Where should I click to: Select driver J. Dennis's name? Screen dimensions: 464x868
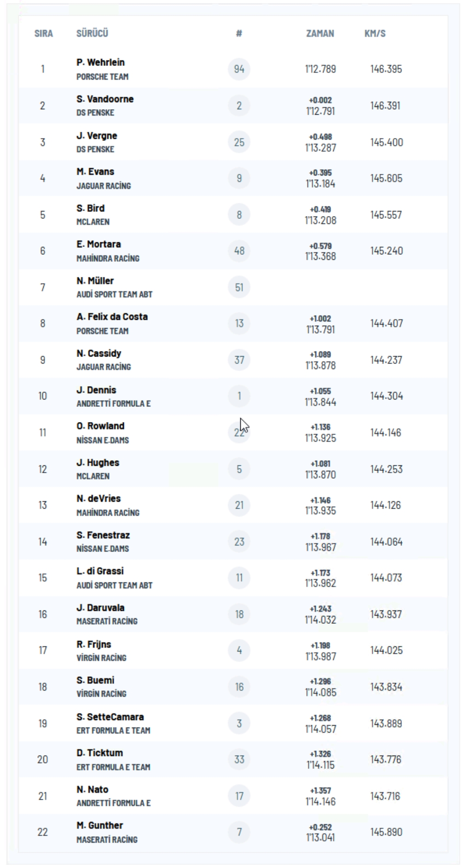point(96,390)
